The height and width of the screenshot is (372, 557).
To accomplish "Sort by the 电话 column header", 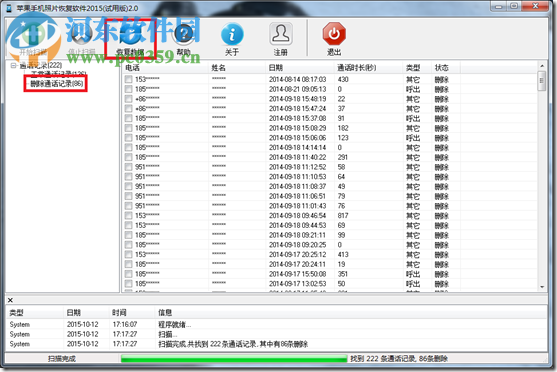I will pyautogui.click(x=166, y=68).
